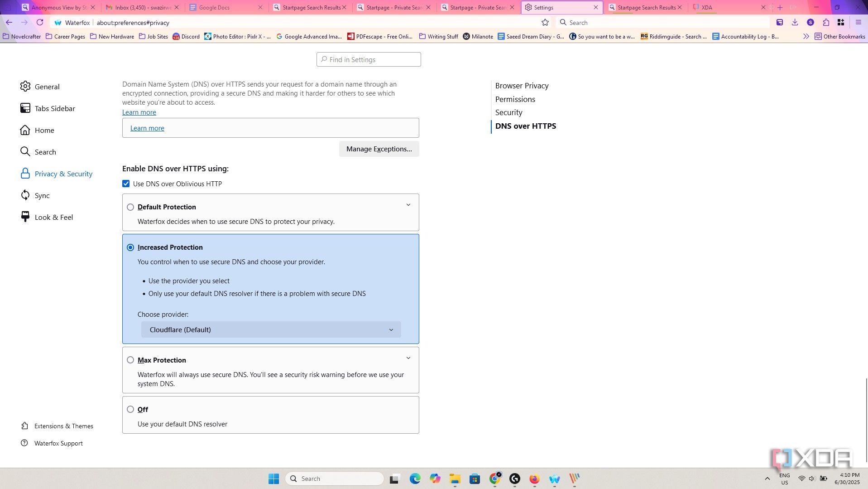The width and height of the screenshot is (868, 489).
Task: Open Tabs Sidebar settings category
Action: point(48,108)
